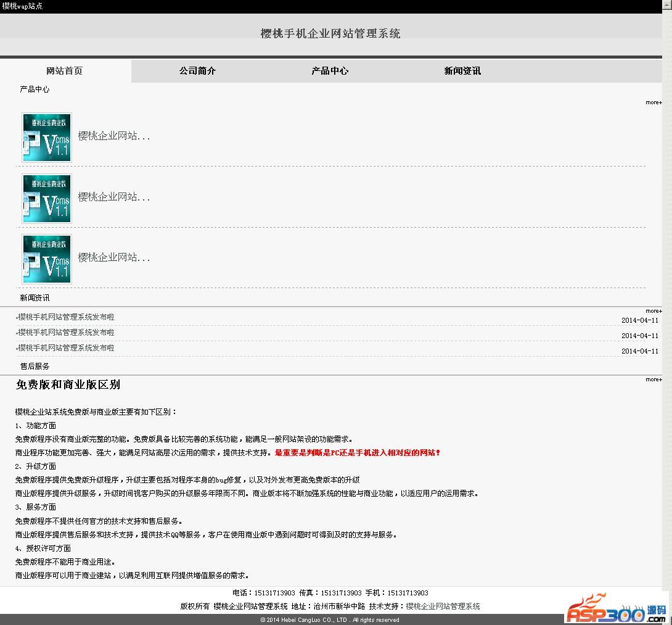Click more+ in the 新闻资讯 section
This screenshot has width=672, height=625.
pos(654,311)
